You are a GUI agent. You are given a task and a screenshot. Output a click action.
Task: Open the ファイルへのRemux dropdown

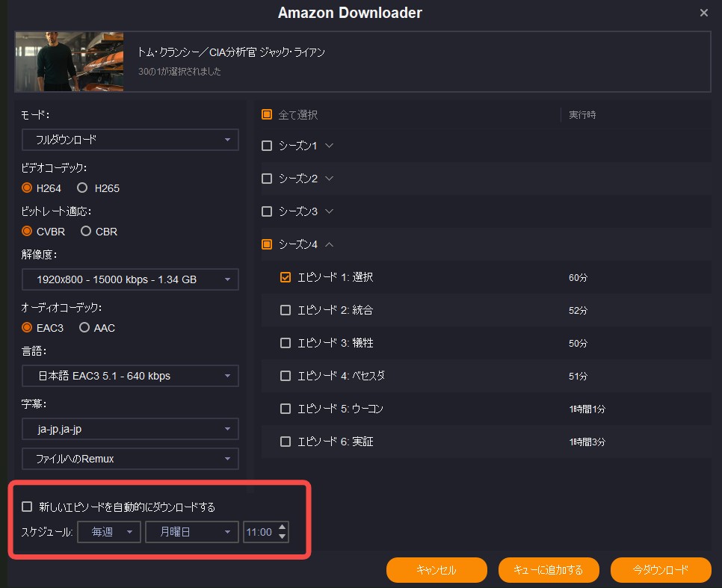coord(130,459)
